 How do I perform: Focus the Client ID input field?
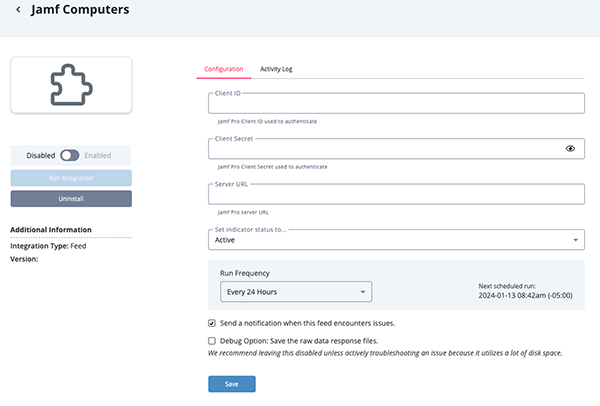click(x=396, y=104)
